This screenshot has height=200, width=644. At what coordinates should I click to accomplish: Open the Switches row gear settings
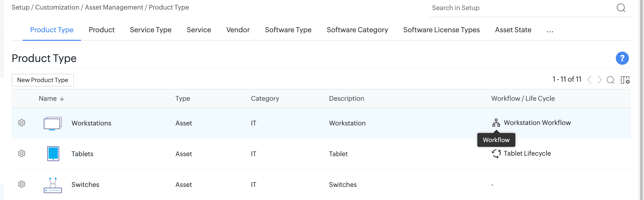click(22, 184)
